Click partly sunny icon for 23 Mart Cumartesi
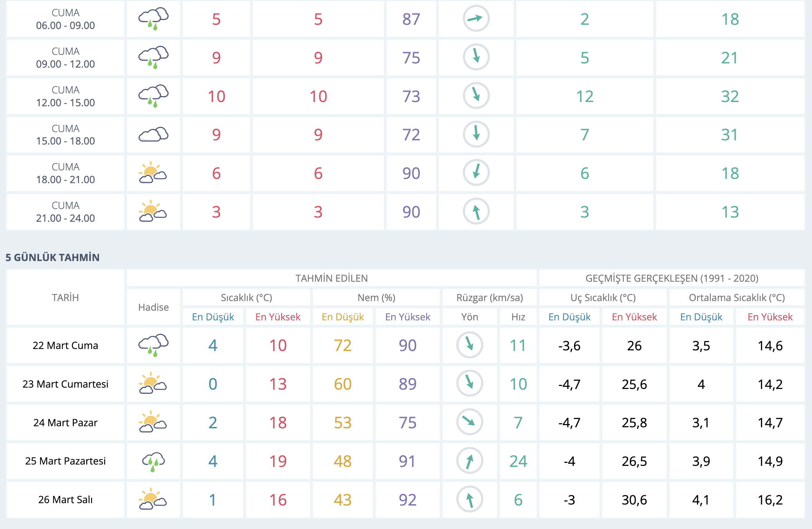 [152, 383]
